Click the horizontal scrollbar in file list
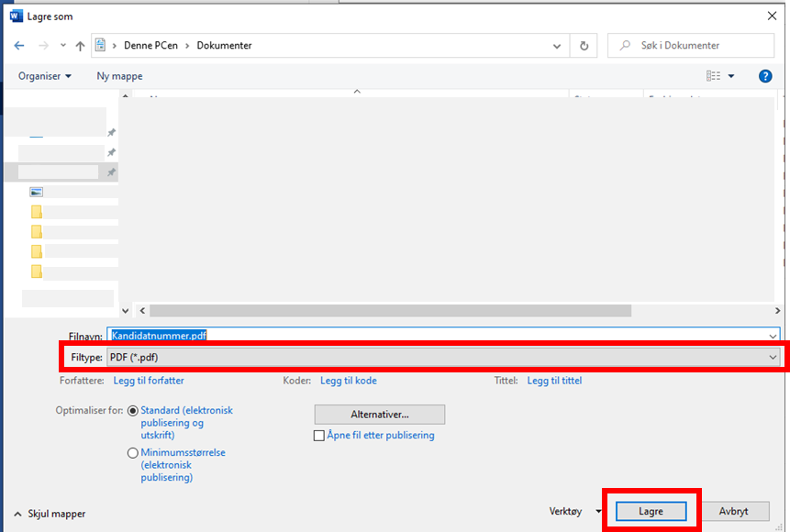 pos(390,311)
